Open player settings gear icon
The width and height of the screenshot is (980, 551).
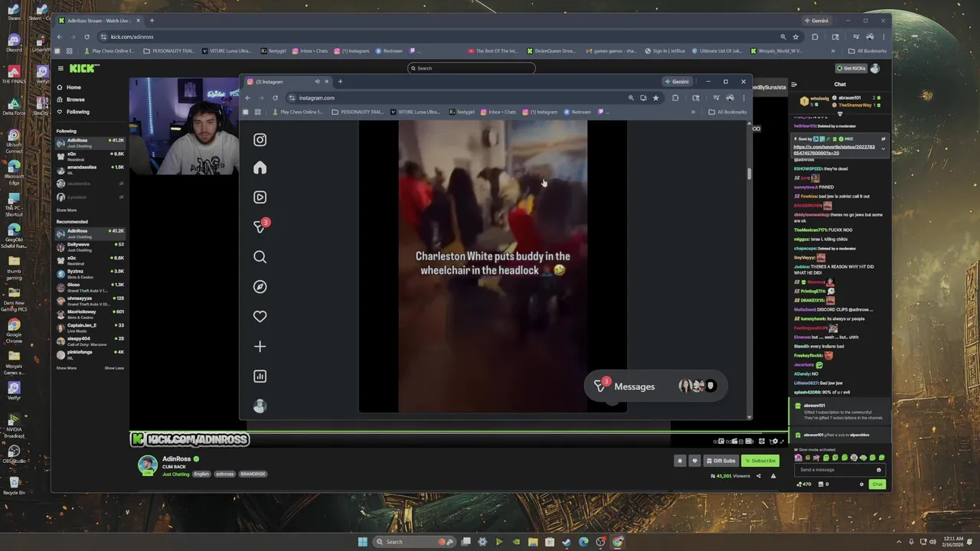coord(773,442)
